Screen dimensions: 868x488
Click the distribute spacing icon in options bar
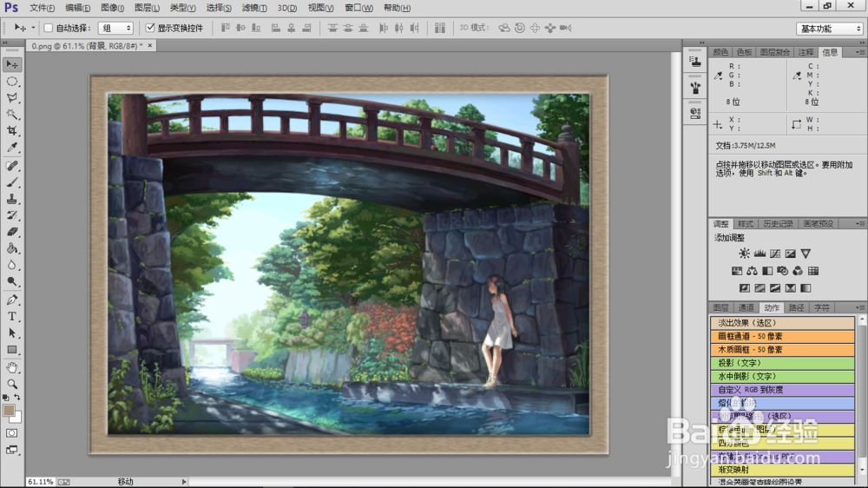tap(439, 28)
